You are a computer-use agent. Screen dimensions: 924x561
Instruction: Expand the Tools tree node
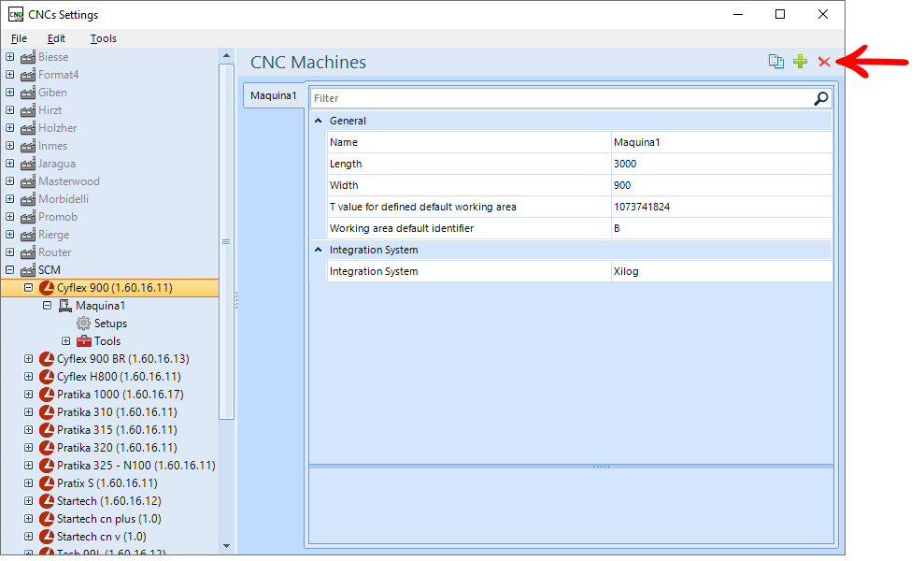(x=66, y=341)
